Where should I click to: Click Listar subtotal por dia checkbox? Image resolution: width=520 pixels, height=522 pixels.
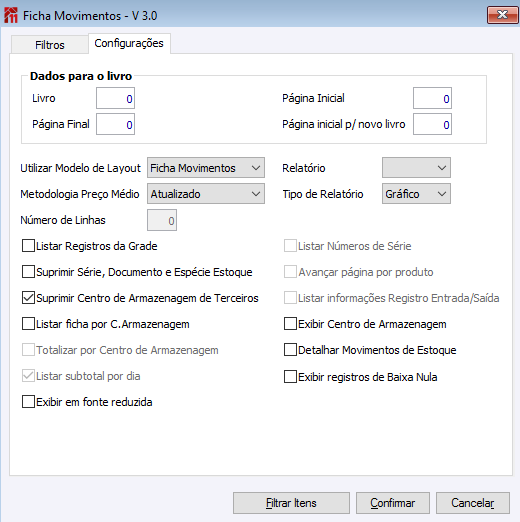[x=28, y=376]
